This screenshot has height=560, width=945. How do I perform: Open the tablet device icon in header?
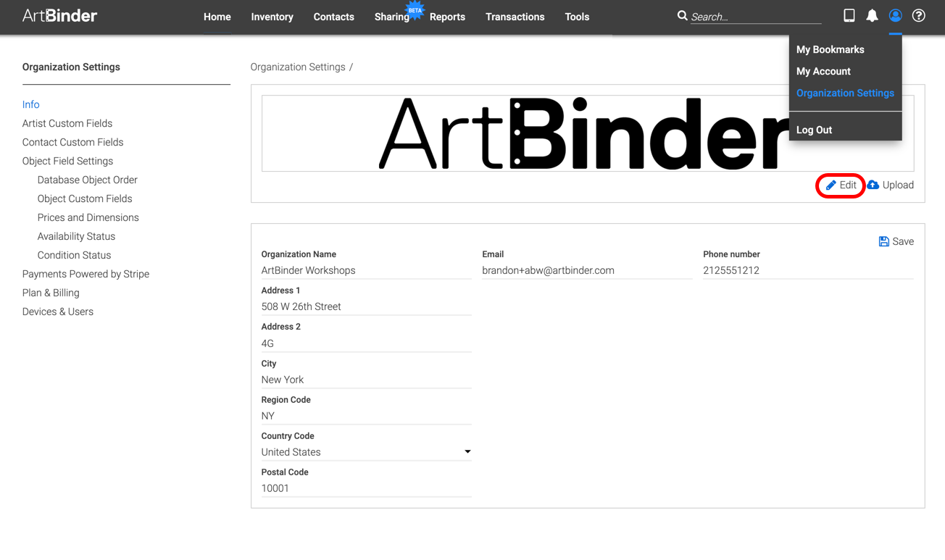click(x=849, y=15)
